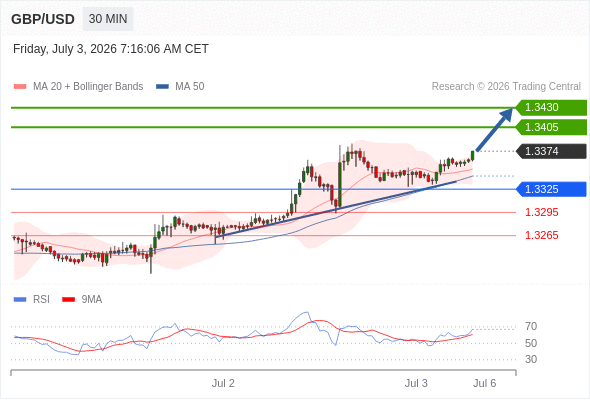The width and height of the screenshot is (590, 400).
Task: Click the RSI legend label
Action: (41, 300)
